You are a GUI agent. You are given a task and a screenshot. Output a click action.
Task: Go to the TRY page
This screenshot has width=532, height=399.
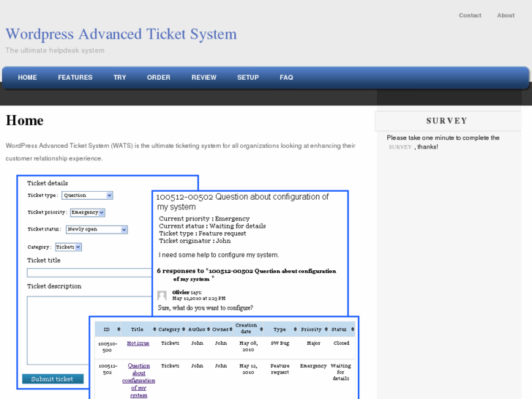(x=120, y=78)
